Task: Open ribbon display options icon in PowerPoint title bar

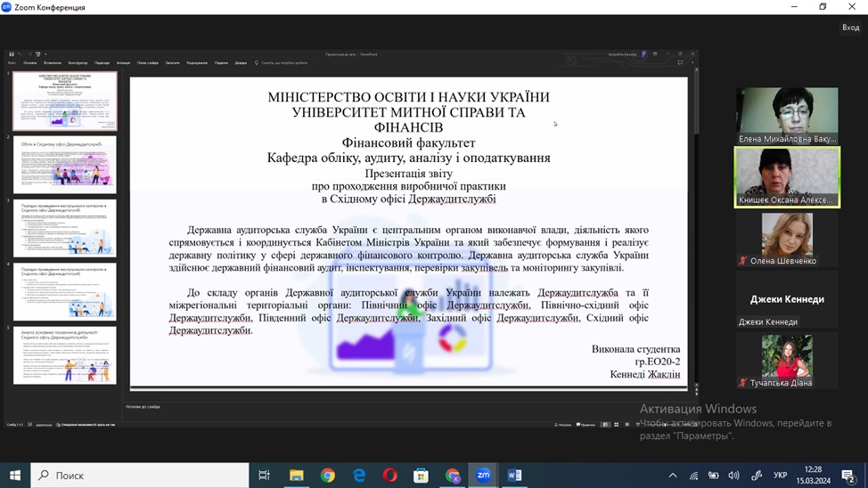Action: (655, 54)
